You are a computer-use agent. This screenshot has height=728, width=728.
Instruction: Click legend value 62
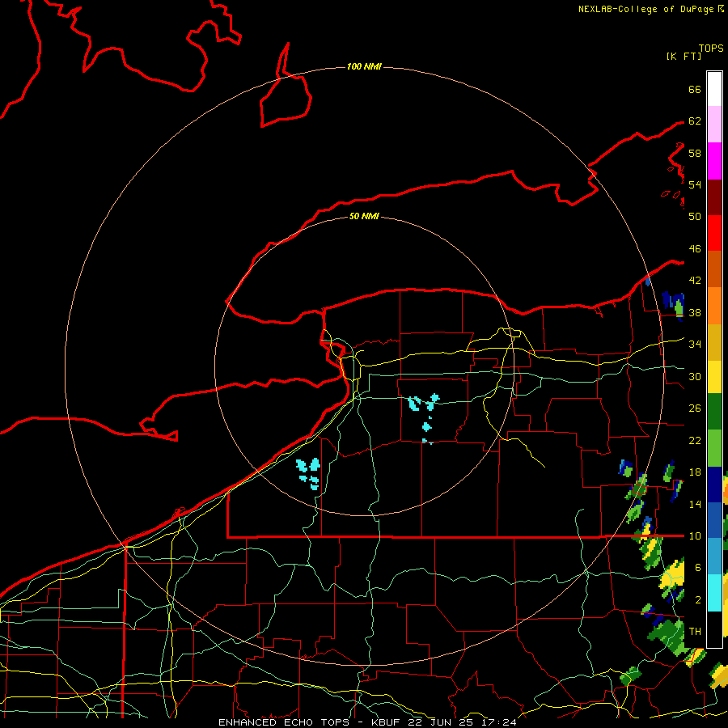coord(695,121)
